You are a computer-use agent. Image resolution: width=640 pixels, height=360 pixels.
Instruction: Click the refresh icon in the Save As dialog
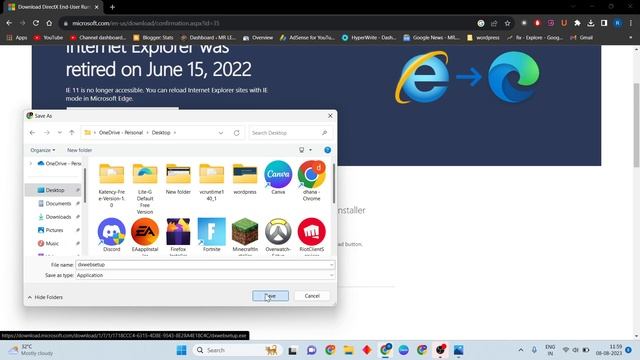tap(236, 133)
